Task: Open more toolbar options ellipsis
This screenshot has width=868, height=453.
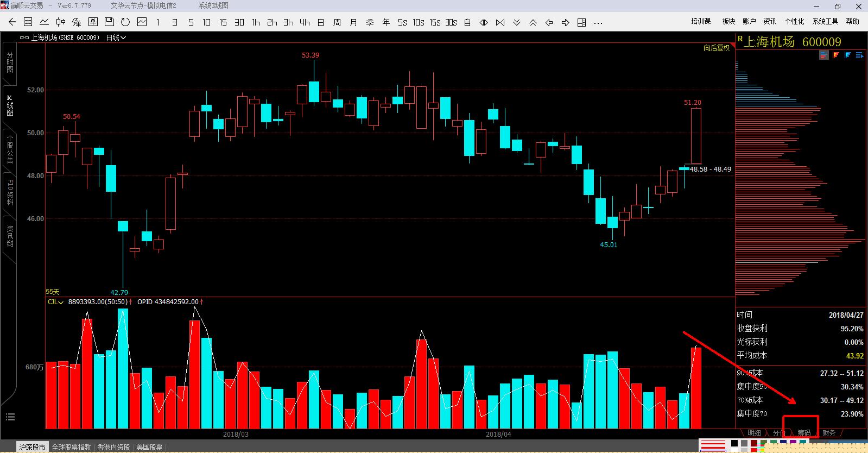Action: [x=598, y=23]
